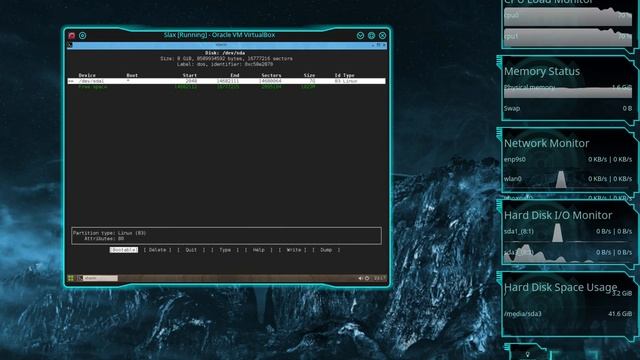Close the inner xterm window

[x=384, y=45]
